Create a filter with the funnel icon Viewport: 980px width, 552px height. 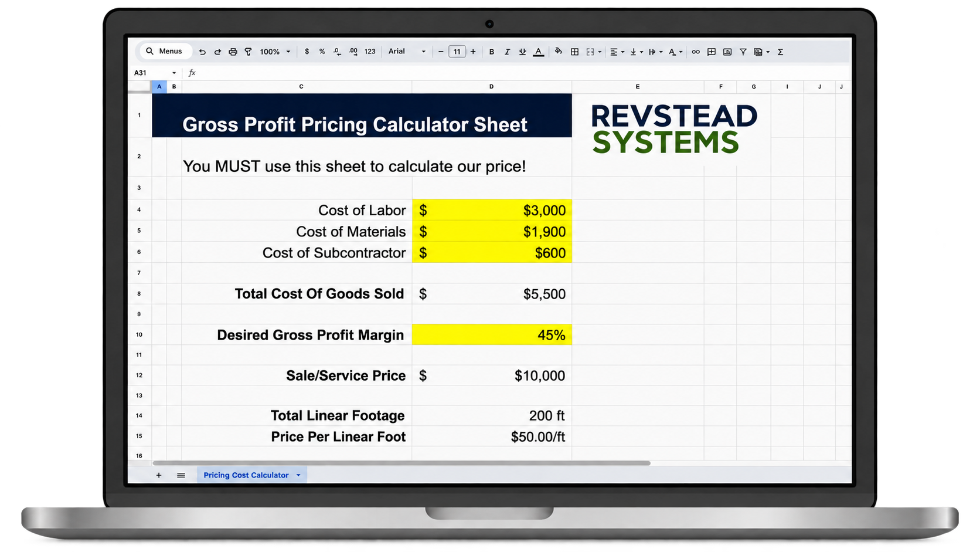pyautogui.click(x=743, y=52)
